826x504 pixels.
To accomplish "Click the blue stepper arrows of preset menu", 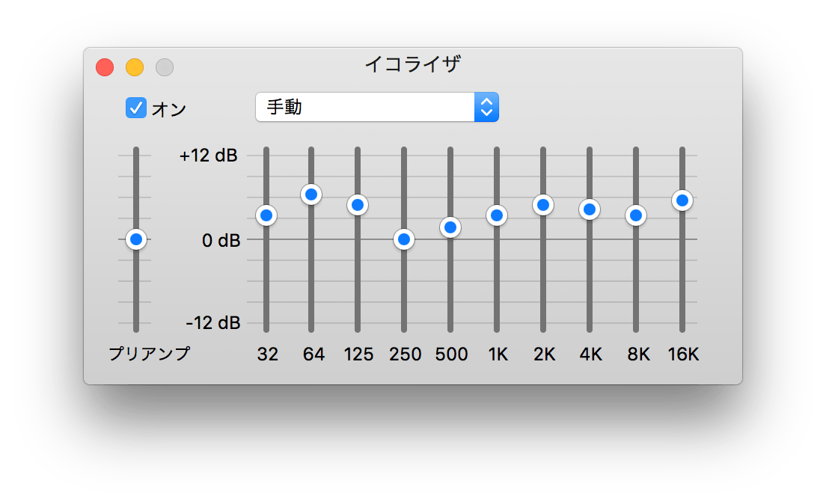I will (487, 107).
